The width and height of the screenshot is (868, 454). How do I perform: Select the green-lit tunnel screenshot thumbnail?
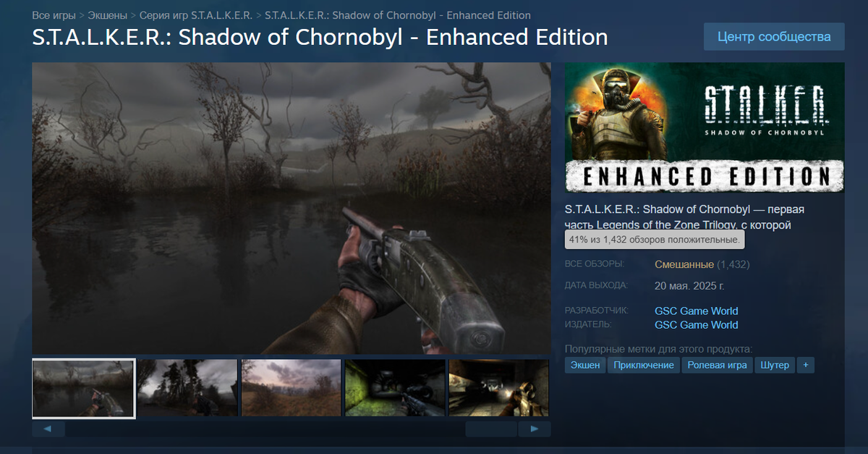tap(395, 388)
